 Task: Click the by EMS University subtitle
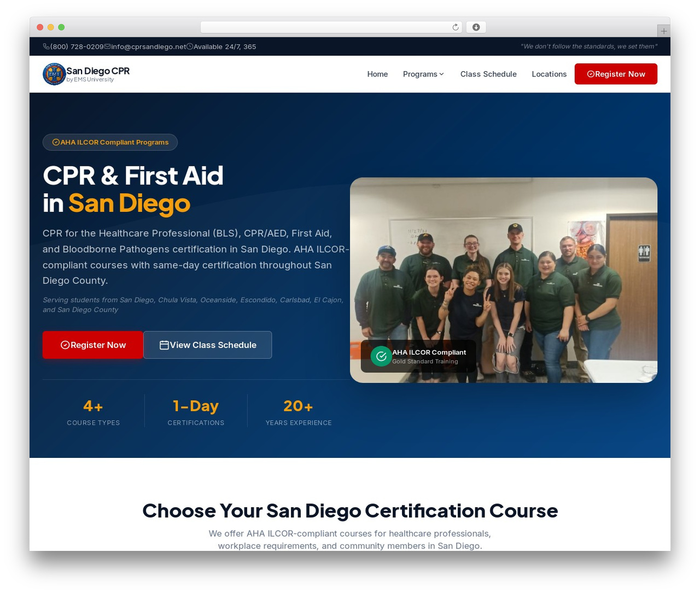(90, 79)
